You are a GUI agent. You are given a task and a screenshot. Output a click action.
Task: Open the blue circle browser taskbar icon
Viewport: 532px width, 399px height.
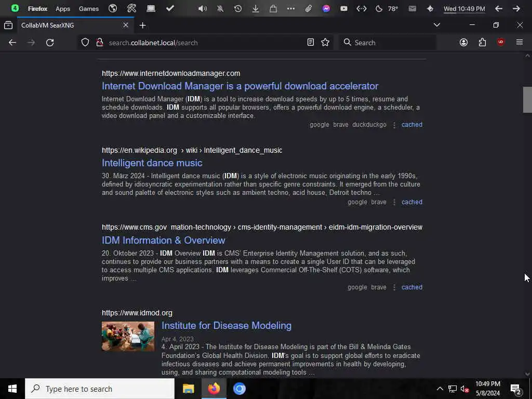pyautogui.click(x=239, y=389)
